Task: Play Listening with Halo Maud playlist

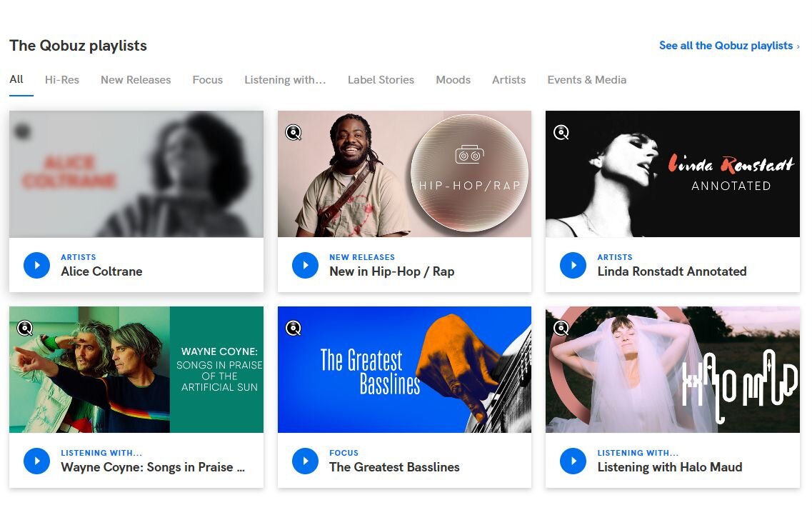Action: point(573,461)
